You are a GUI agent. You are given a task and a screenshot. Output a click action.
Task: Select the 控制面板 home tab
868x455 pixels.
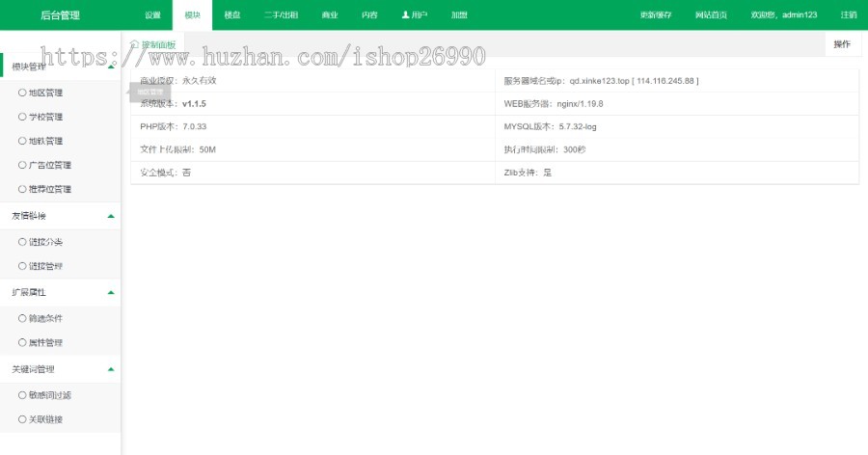pyautogui.click(x=153, y=44)
